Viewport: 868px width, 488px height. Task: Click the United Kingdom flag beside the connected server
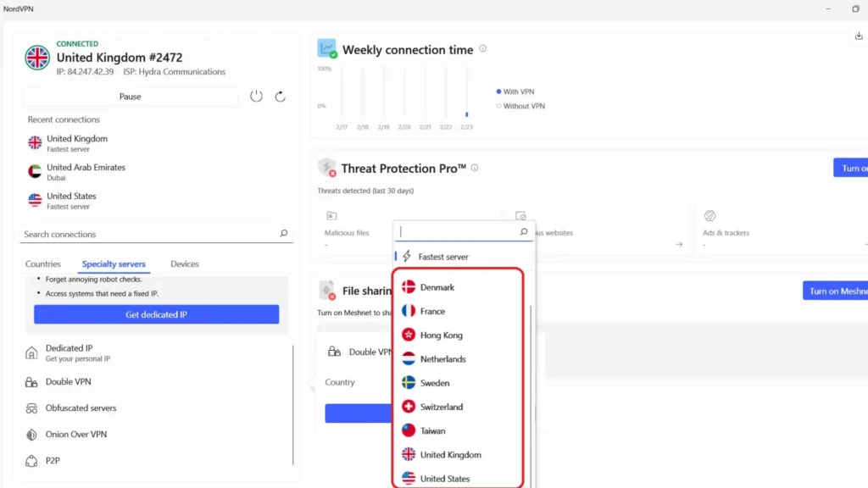coord(37,58)
